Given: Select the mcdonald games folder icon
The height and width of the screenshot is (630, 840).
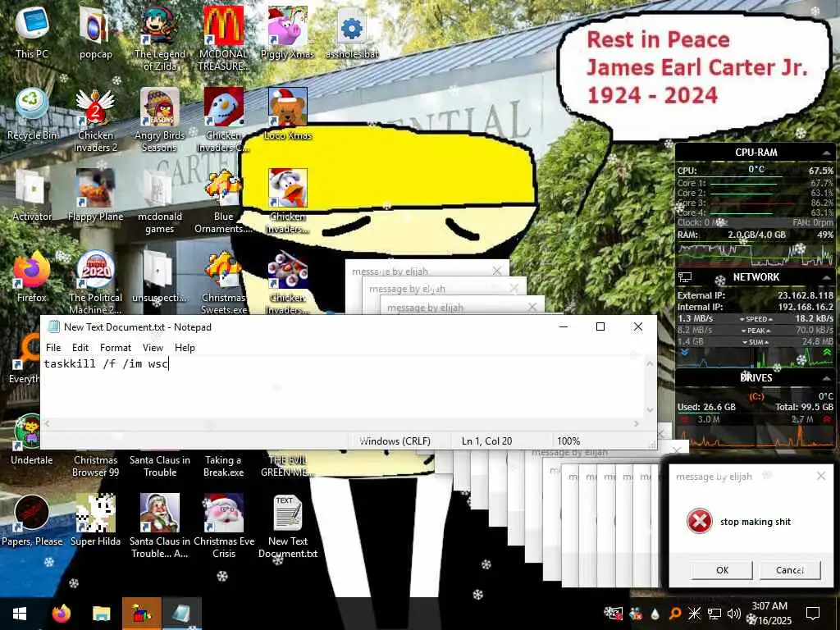Looking at the screenshot, I should point(160,200).
